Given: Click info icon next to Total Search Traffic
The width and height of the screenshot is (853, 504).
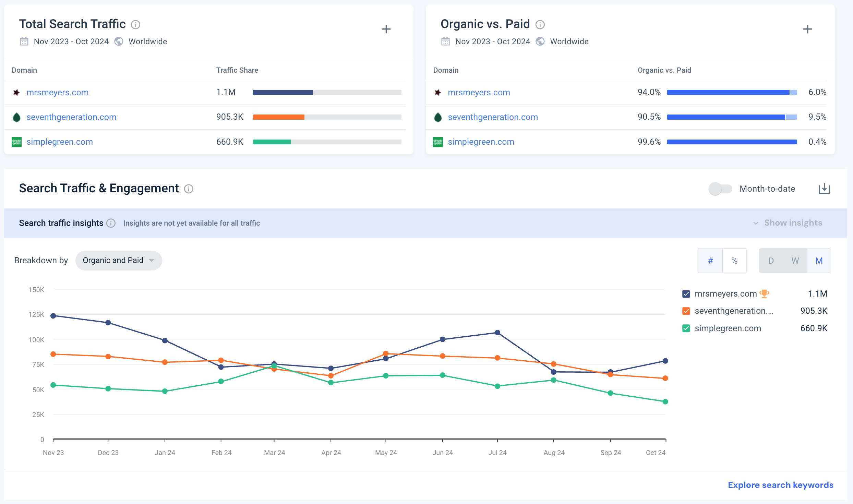Looking at the screenshot, I should tap(136, 25).
